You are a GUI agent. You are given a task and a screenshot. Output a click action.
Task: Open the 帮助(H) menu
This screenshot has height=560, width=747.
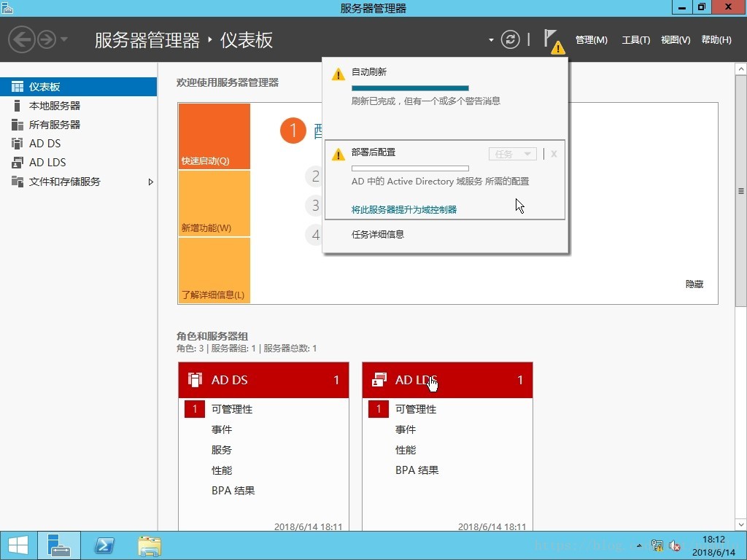click(x=716, y=40)
